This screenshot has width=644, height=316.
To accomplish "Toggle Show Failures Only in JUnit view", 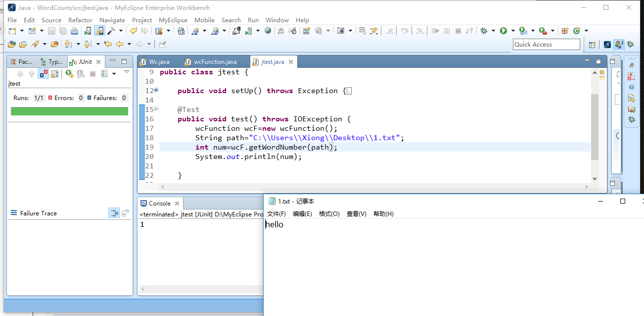I will tap(43, 74).
